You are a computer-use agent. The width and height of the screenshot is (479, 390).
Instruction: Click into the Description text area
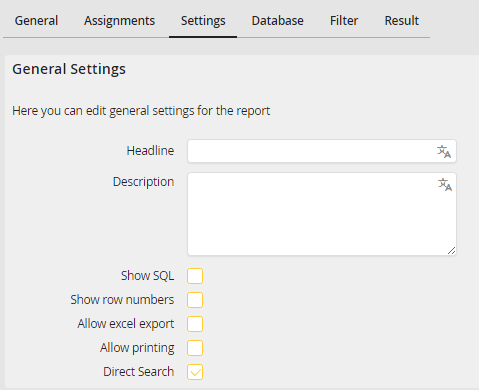322,214
